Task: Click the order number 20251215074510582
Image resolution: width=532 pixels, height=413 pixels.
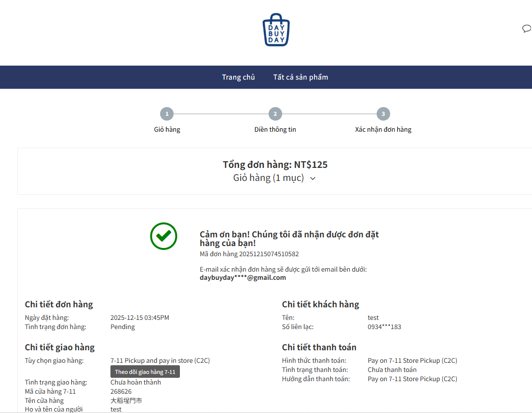Action: tap(269, 254)
